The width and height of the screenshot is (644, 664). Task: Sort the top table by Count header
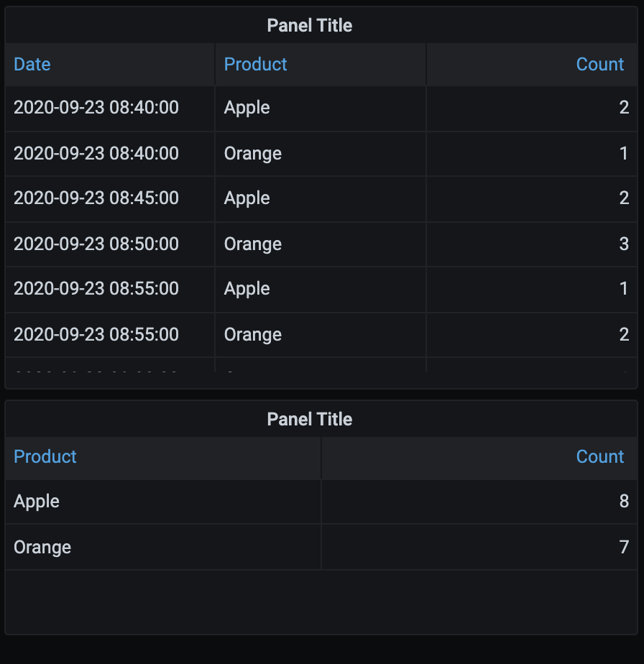click(599, 65)
